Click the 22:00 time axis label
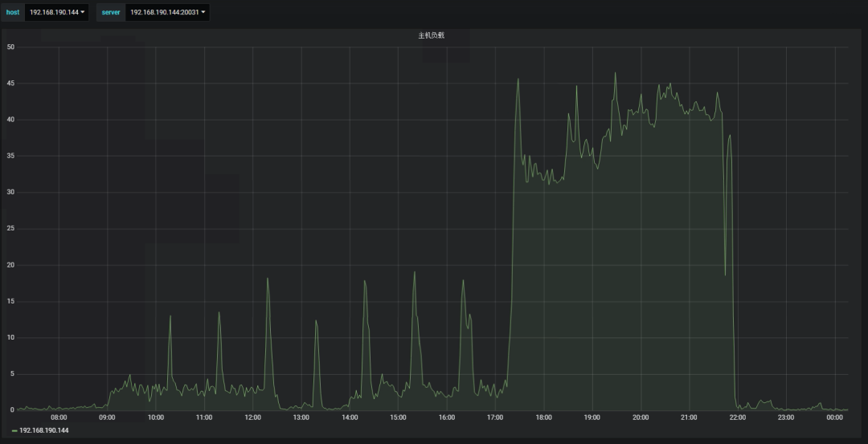Image resolution: width=868 pixels, height=444 pixels. click(737, 418)
